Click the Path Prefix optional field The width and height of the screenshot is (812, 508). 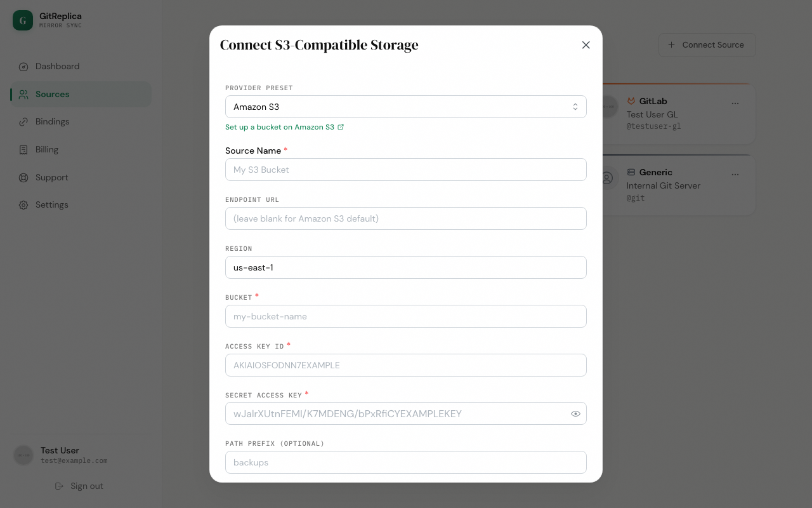(405, 462)
